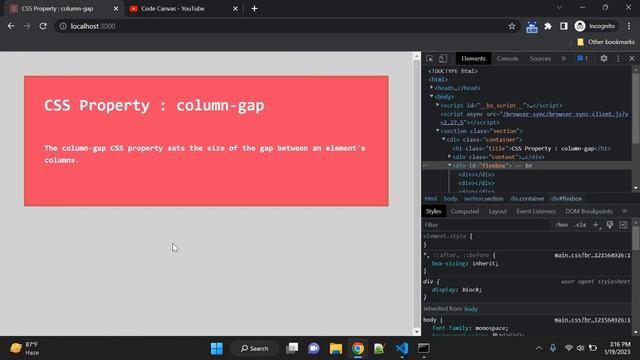This screenshot has height=360, width=640.
Task: Open the DevTools customize three-dot menu
Action: [x=618, y=59]
